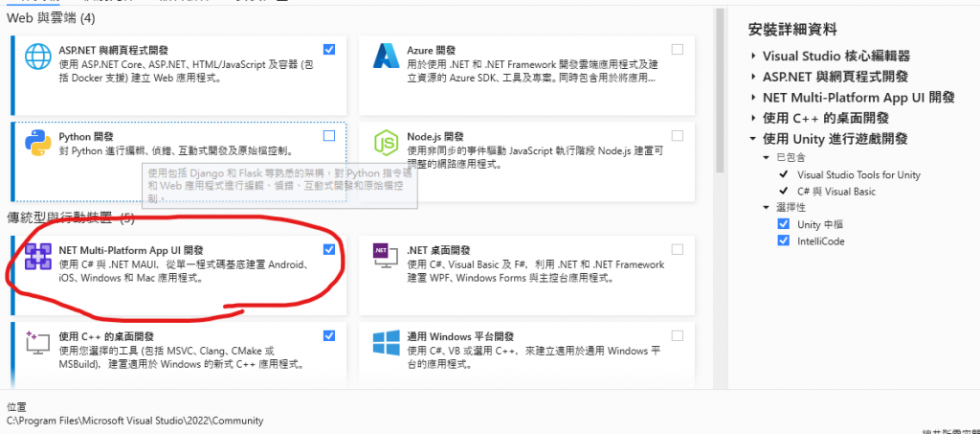Click the 通用 Windows 平台開發 card title
980x434 pixels.
tap(460, 336)
